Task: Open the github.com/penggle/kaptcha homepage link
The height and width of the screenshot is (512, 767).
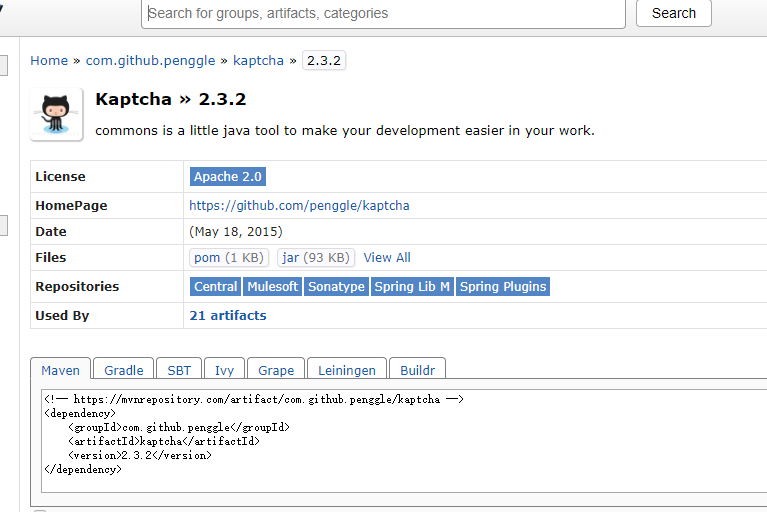Action: pyautogui.click(x=299, y=205)
